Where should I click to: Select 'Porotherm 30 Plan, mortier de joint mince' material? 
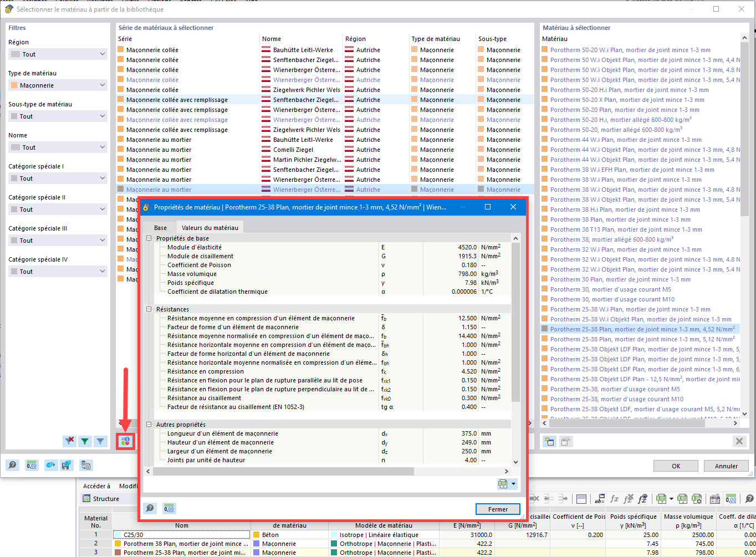point(620,279)
